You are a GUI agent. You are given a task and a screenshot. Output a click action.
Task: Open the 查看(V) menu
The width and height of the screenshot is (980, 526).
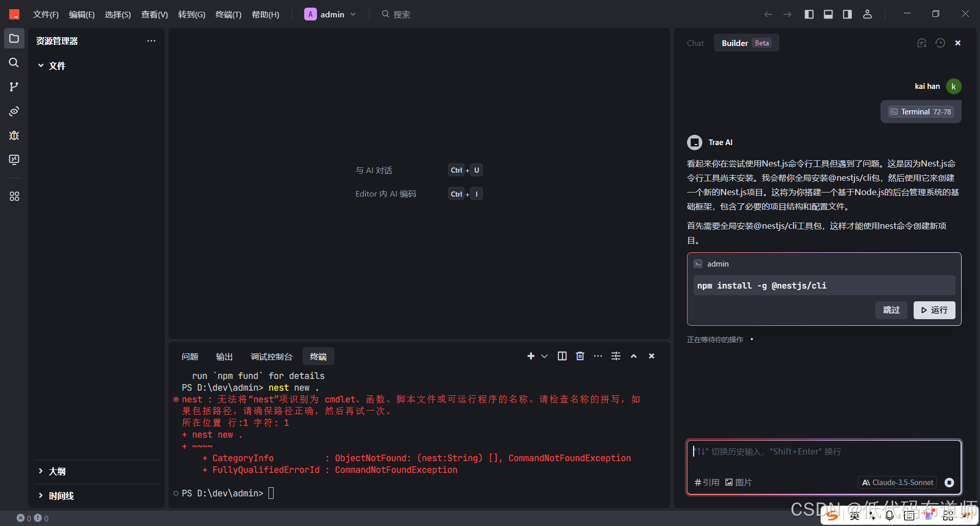coord(154,14)
